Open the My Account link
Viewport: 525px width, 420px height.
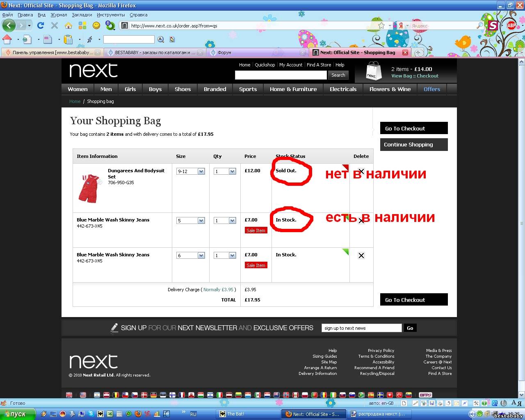(x=291, y=65)
